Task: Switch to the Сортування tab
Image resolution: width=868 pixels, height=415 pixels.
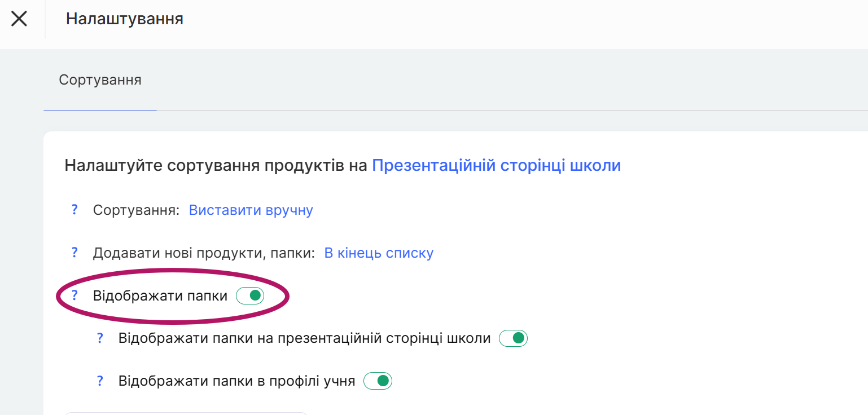Action: pyautogui.click(x=100, y=80)
